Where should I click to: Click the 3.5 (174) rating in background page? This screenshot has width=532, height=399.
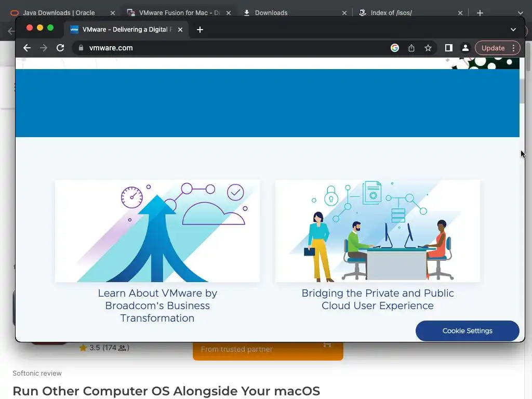(104, 348)
